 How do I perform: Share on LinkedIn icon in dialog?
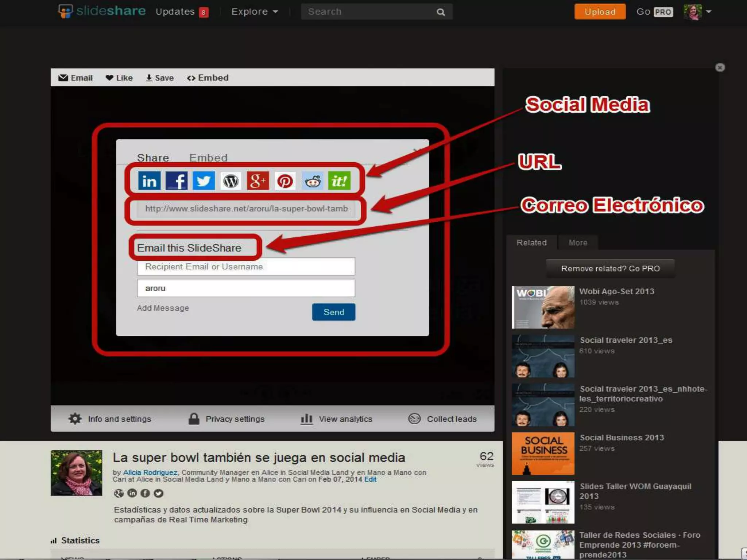coord(149,181)
